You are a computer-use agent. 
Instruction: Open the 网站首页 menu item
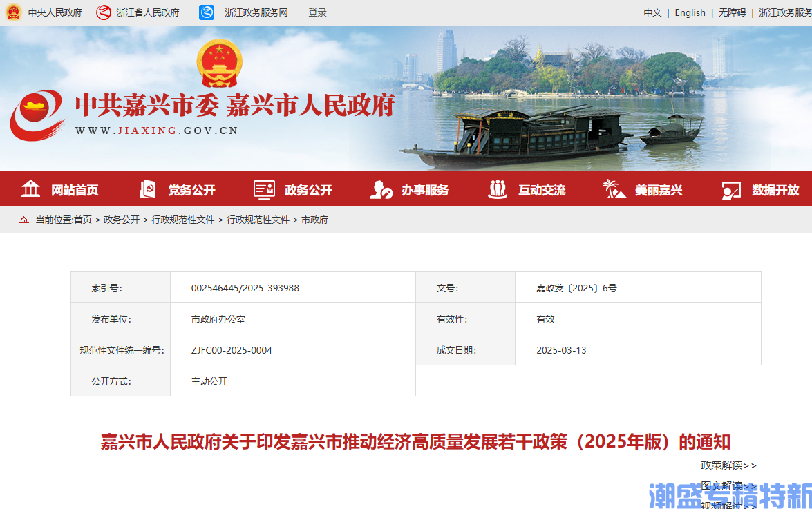[75, 190]
